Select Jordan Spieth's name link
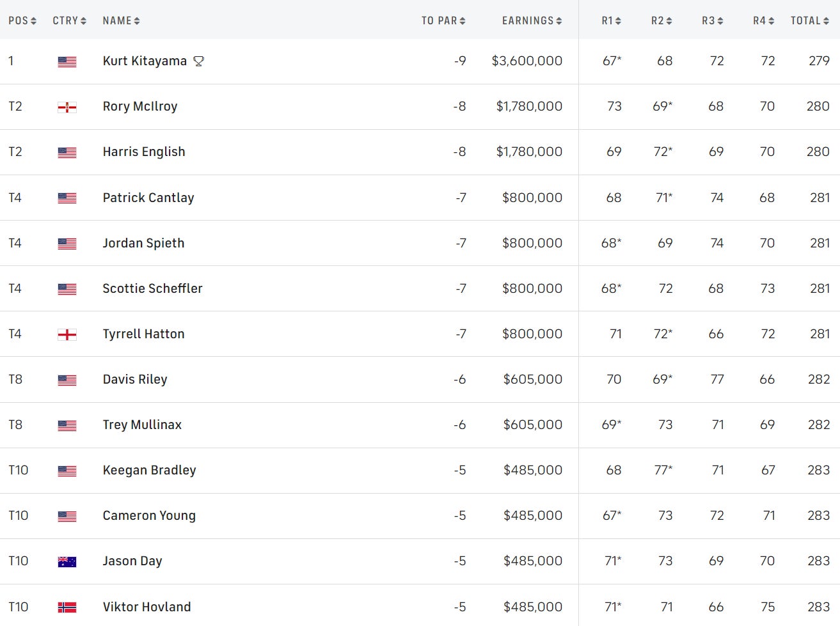840x626 pixels. pos(143,243)
